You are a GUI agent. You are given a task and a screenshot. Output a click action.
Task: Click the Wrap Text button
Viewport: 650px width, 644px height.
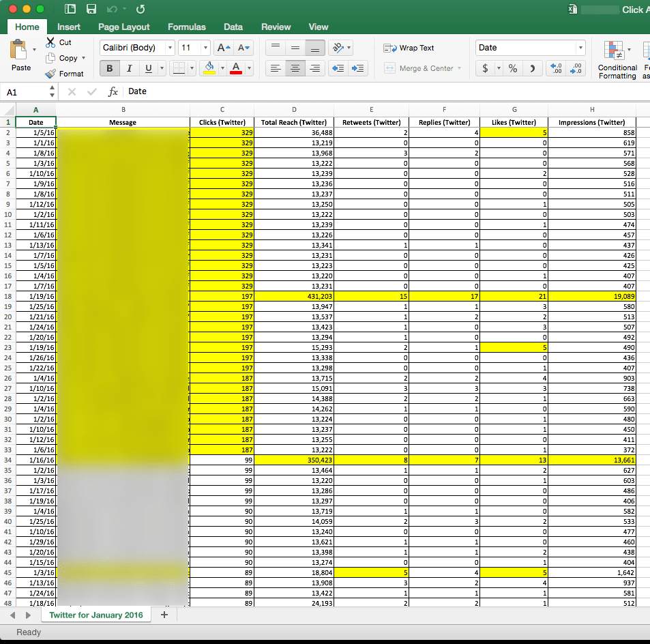coord(409,48)
